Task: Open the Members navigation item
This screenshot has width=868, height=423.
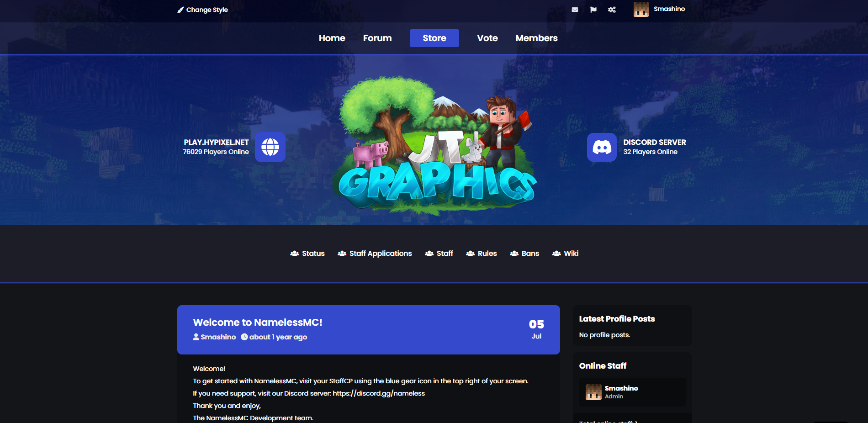Action: tap(537, 38)
